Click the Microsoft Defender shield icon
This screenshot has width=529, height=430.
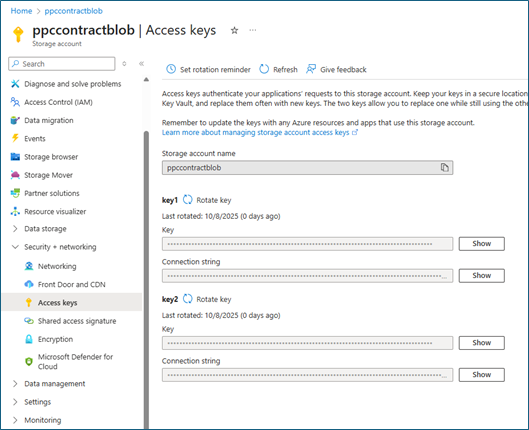pyautogui.click(x=29, y=362)
